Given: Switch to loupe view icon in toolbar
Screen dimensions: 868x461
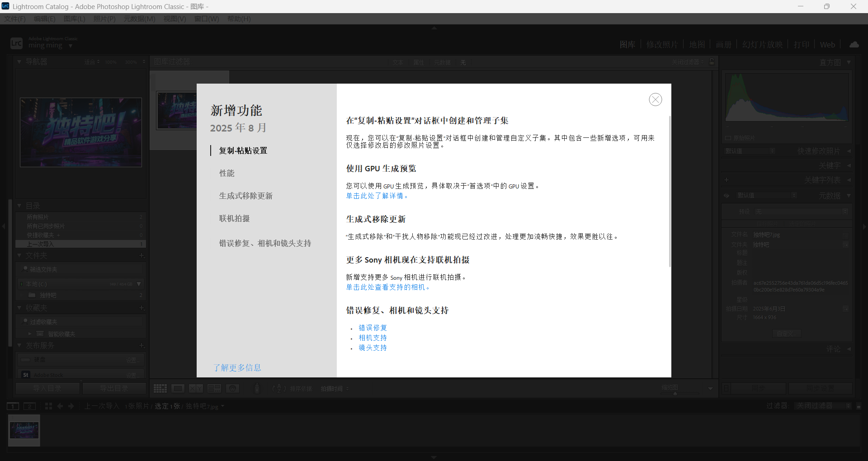Looking at the screenshot, I should click(x=178, y=389).
